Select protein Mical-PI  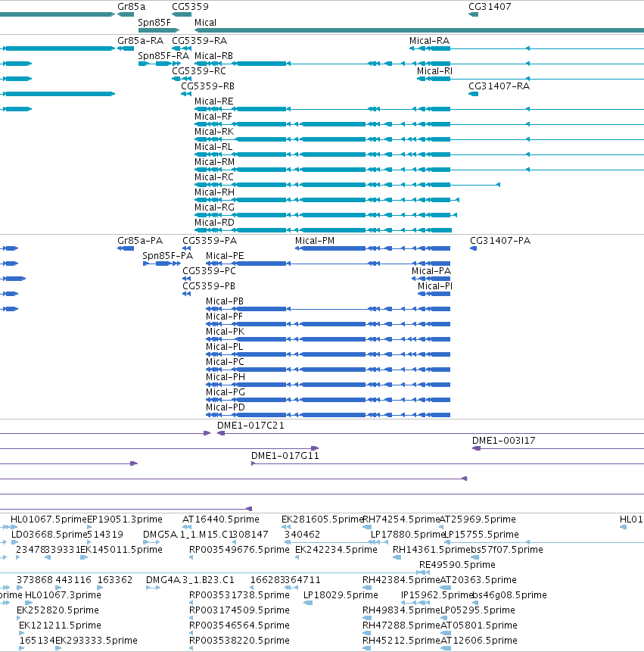434,294
